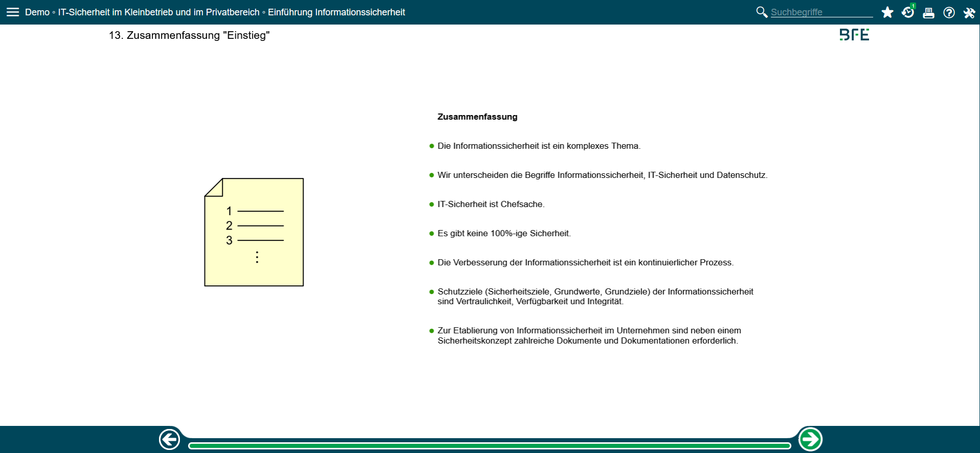Click the BFE logo

854,35
